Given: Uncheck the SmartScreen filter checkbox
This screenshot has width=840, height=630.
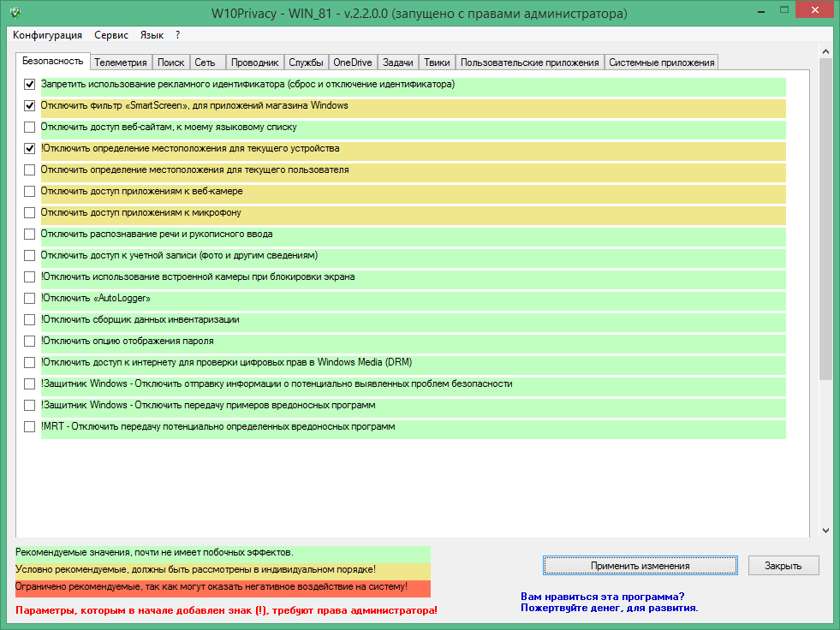Looking at the screenshot, I should (30, 106).
